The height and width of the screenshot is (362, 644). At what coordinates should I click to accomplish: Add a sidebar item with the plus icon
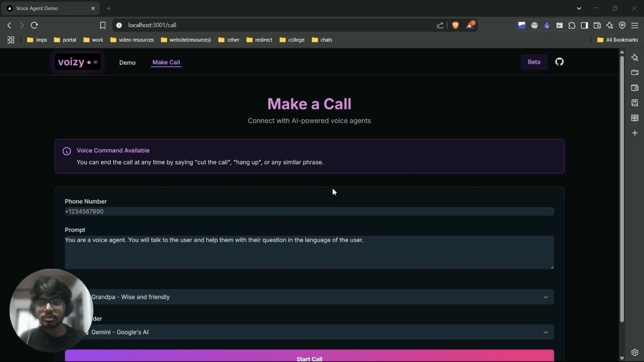tap(634, 133)
